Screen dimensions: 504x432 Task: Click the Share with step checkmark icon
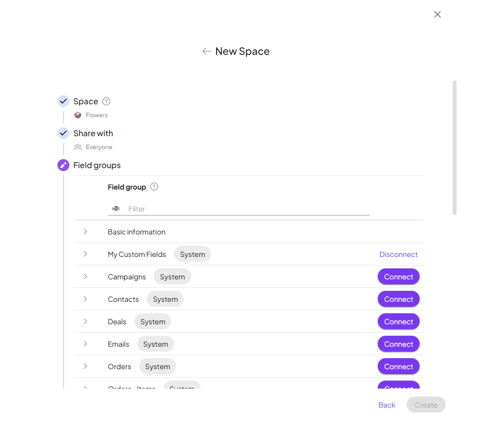pyautogui.click(x=63, y=133)
